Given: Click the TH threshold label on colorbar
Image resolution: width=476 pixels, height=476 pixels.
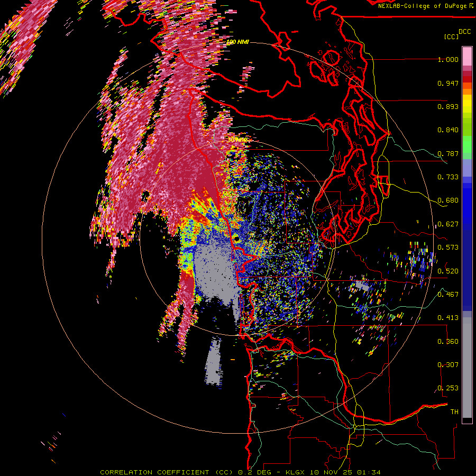Looking at the screenshot, I should click(x=454, y=411).
